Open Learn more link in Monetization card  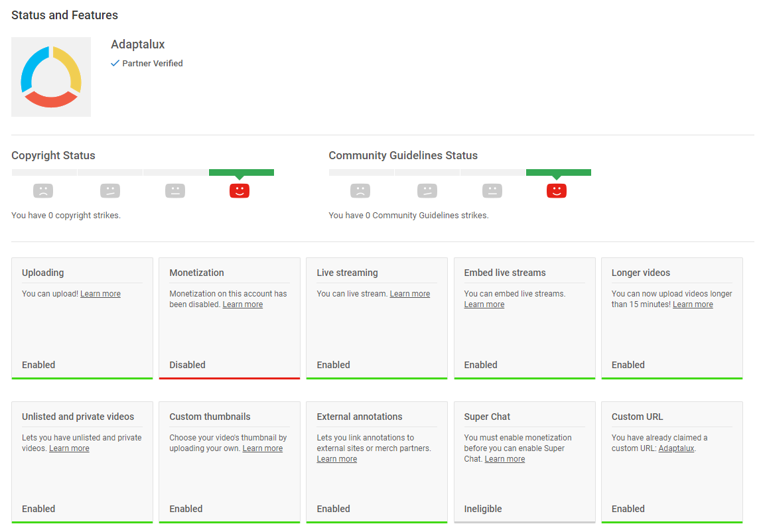[x=243, y=304]
